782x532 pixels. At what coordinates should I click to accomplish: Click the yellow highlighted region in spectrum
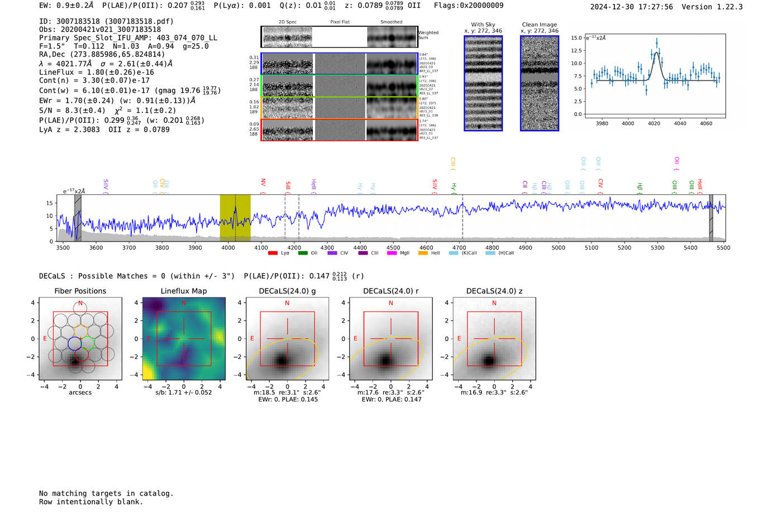pyautogui.click(x=235, y=218)
